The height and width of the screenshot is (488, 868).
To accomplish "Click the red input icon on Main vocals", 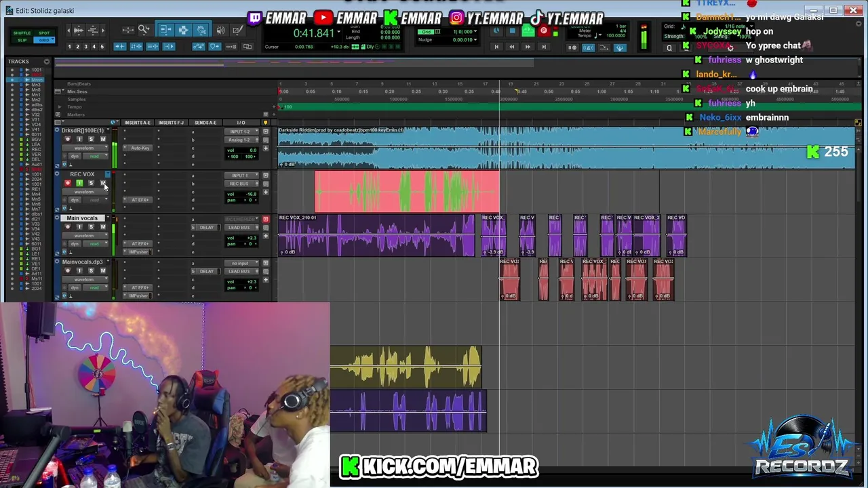I will click(x=266, y=219).
